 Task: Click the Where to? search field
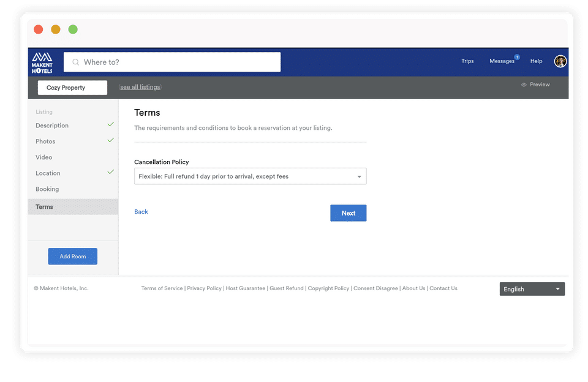click(172, 62)
